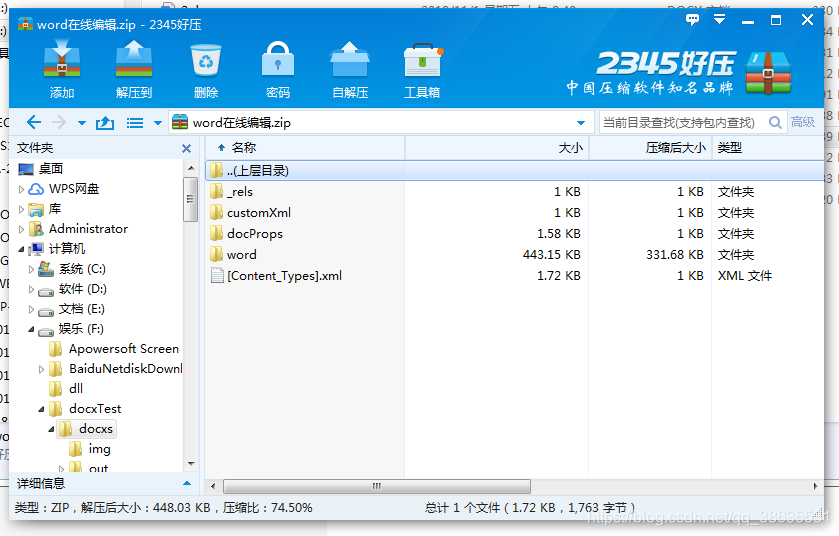Go back with the left arrow
Image resolution: width=839 pixels, height=536 pixels.
[34, 122]
